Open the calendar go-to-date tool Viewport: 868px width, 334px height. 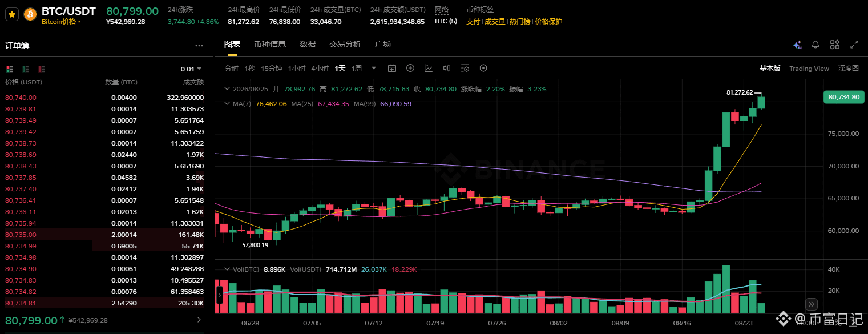(392, 69)
